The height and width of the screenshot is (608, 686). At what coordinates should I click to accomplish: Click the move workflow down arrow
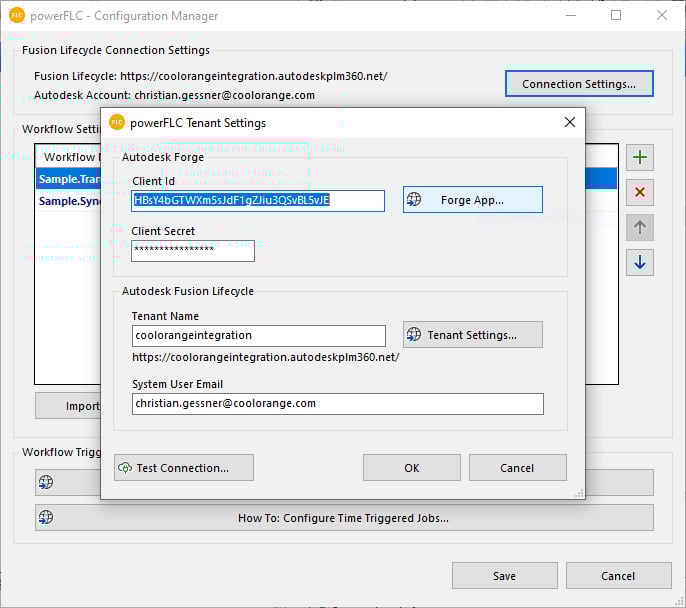click(x=640, y=262)
